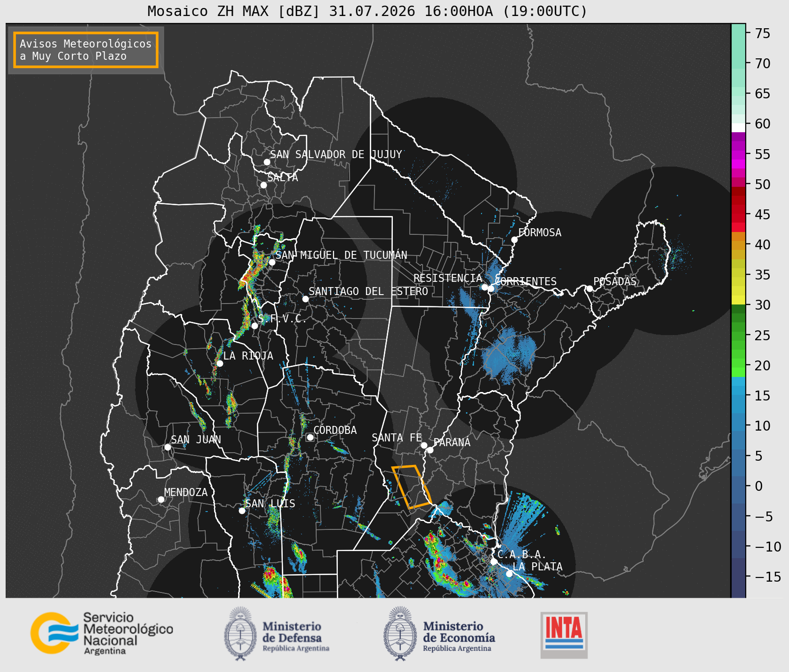The height and width of the screenshot is (672, 789).
Task: Click the INTA logo
Action: [564, 635]
